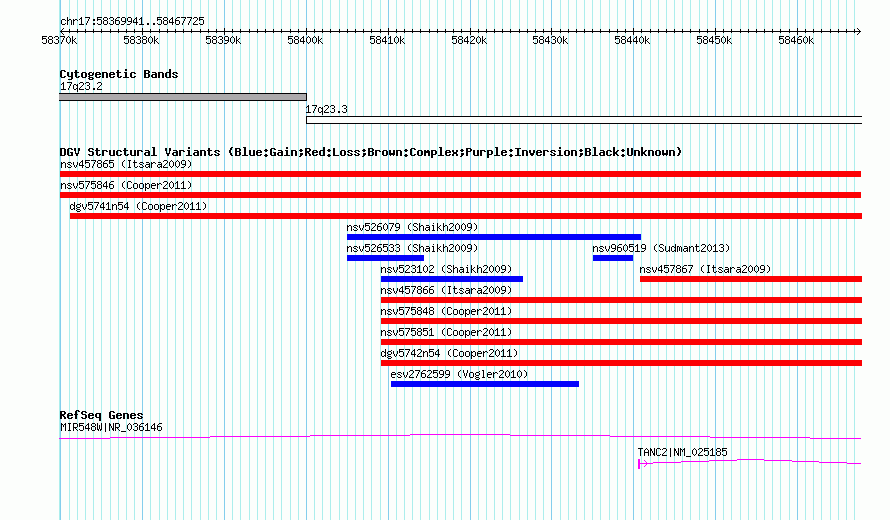890x520 pixels.
Task: Click the nsv526533 (Shaikh2009) blue bar
Action: click(x=385, y=258)
